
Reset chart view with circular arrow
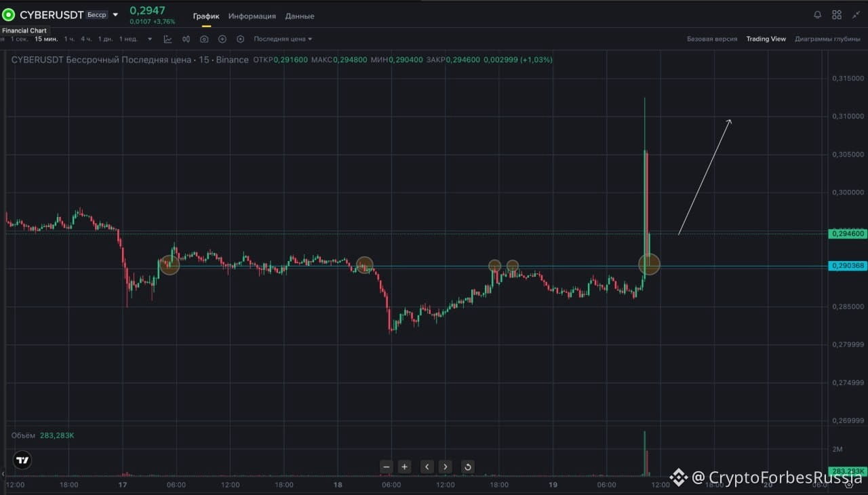467,467
